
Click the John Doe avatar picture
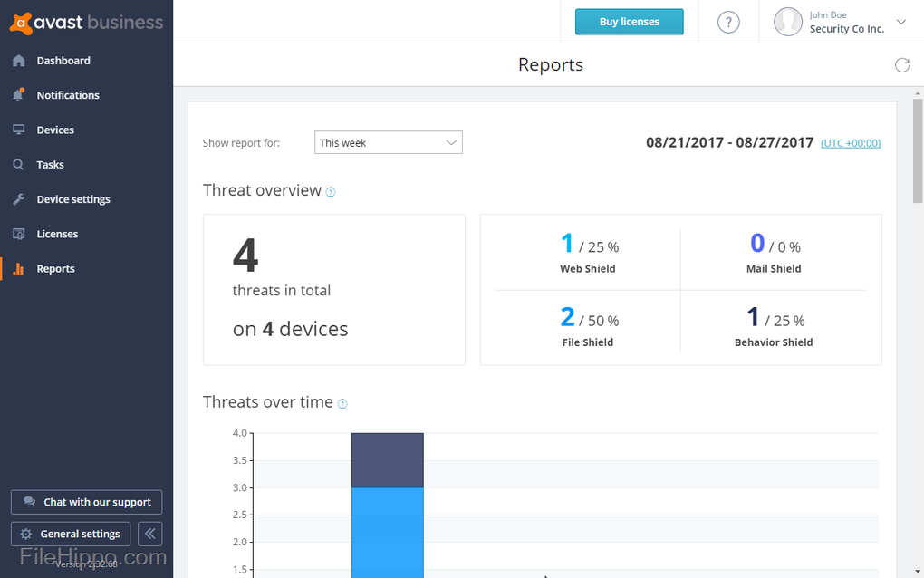pos(788,22)
